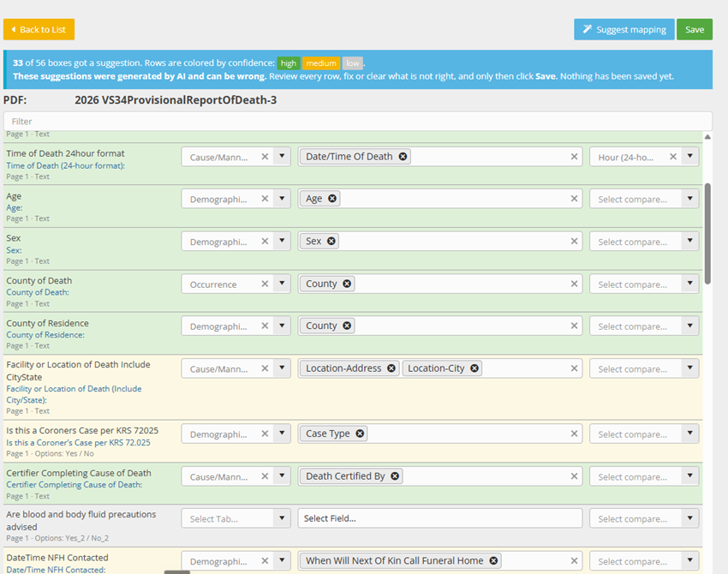Remove the Age field tag
Viewport: 728px width, 574px height.
click(332, 198)
